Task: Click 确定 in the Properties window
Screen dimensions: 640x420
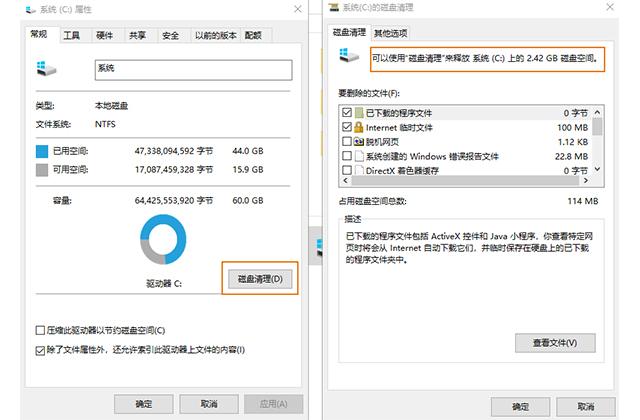Action: pyautogui.click(x=144, y=404)
